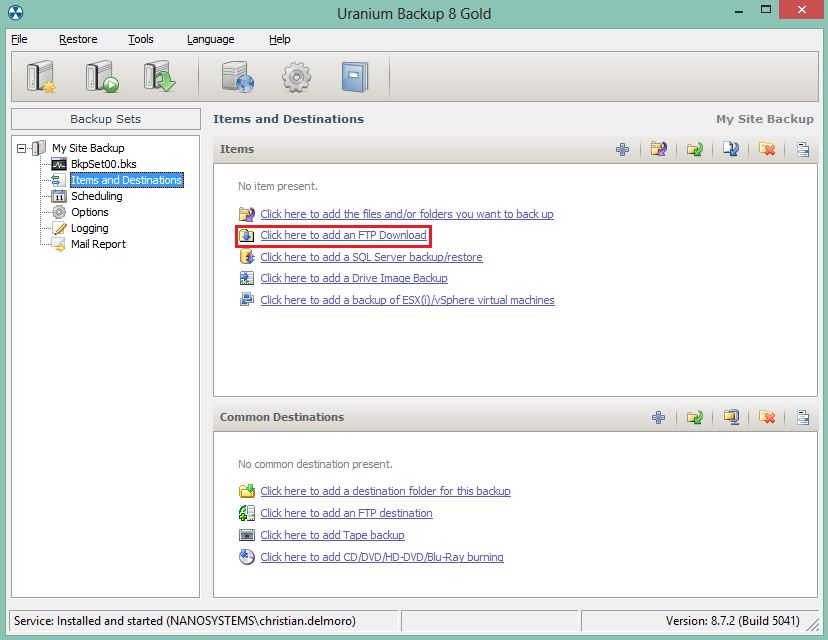Maximize the Uranium Backup window
Screen dimensions: 828x640
(x=766, y=10)
